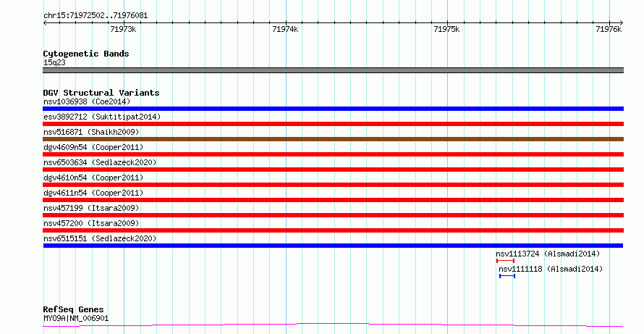Click the blue bar for nsv6515151
The width and height of the screenshot is (644, 334).
[333, 246]
